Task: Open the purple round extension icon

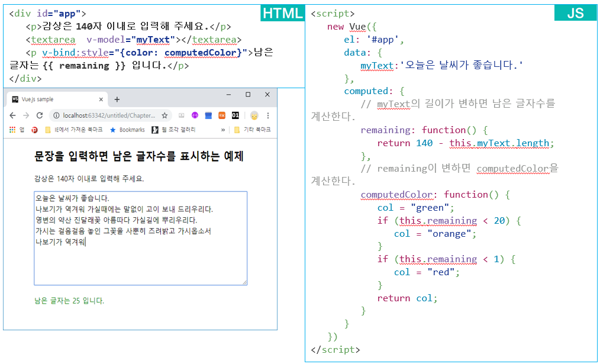Action: pos(195,115)
